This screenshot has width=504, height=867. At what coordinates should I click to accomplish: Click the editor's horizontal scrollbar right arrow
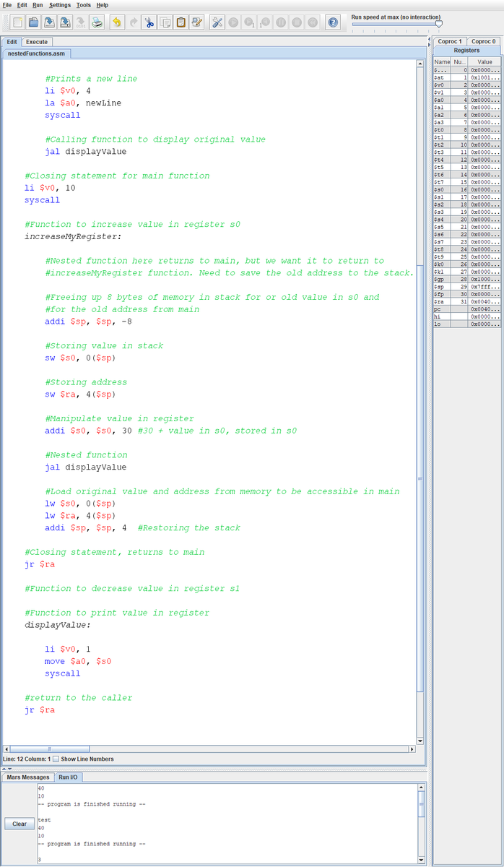(x=412, y=749)
